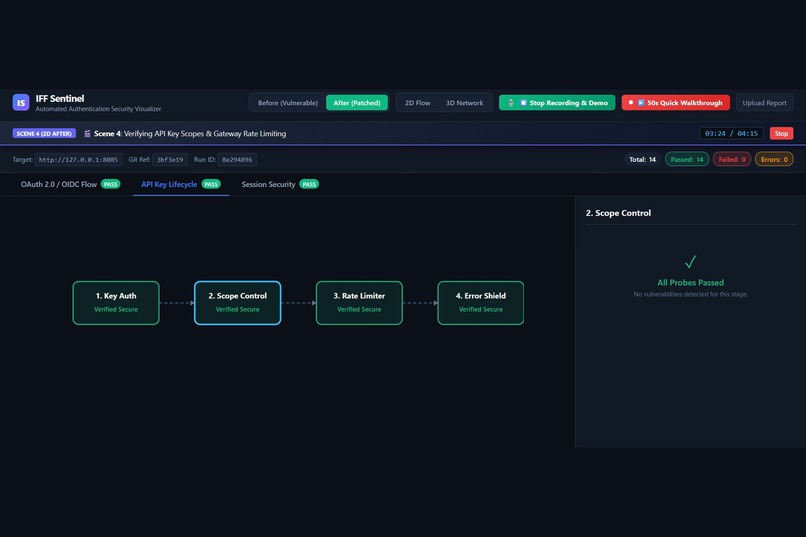The height and width of the screenshot is (537, 806).
Task: Click the Failed: 0 badge
Action: (732, 159)
